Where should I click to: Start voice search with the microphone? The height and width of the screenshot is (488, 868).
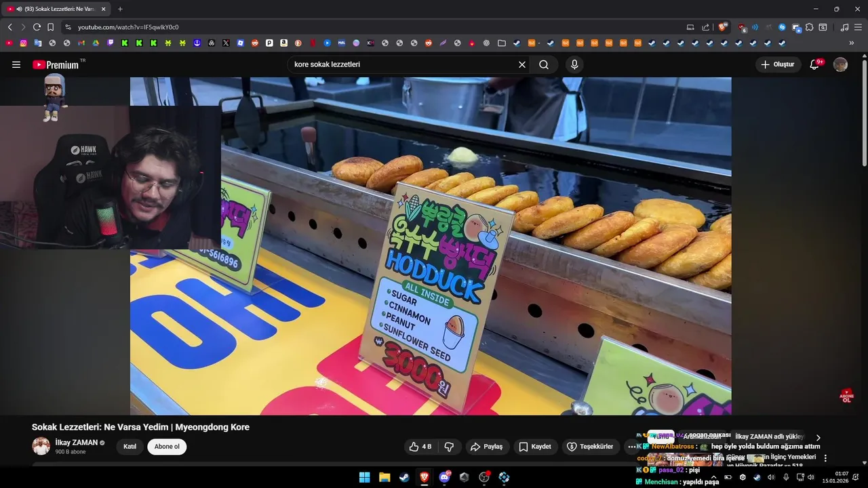(574, 64)
